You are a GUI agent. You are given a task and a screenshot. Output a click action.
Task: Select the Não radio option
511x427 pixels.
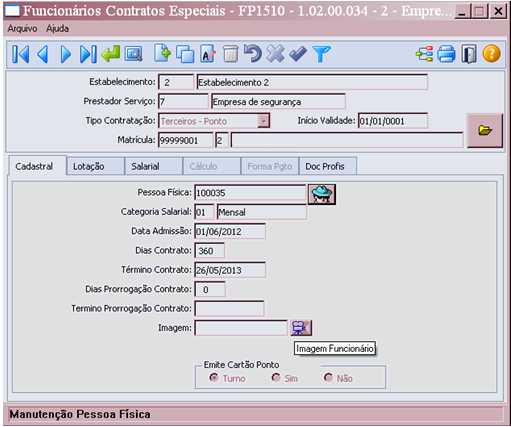coord(328,378)
